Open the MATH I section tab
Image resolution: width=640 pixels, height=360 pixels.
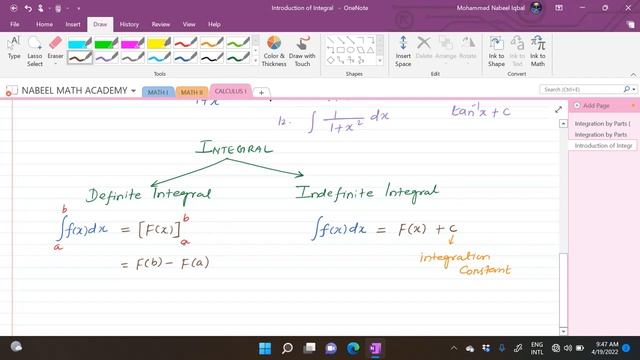coord(158,92)
